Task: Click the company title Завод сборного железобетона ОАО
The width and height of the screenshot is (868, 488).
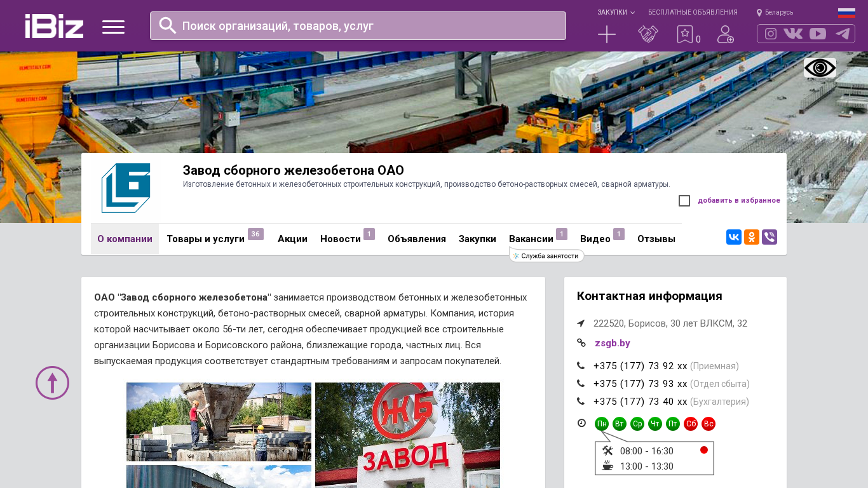Action: [x=294, y=170]
